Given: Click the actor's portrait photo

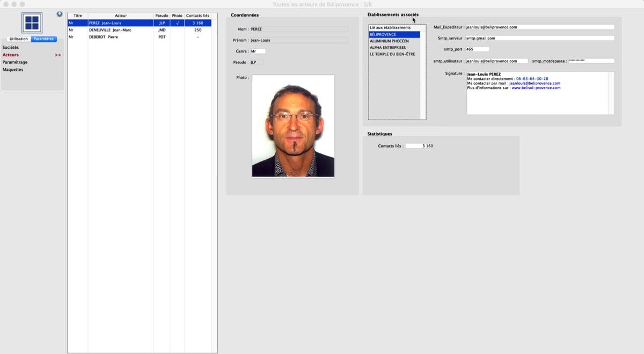Looking at the screenshot, I should [x=293, y=126].
